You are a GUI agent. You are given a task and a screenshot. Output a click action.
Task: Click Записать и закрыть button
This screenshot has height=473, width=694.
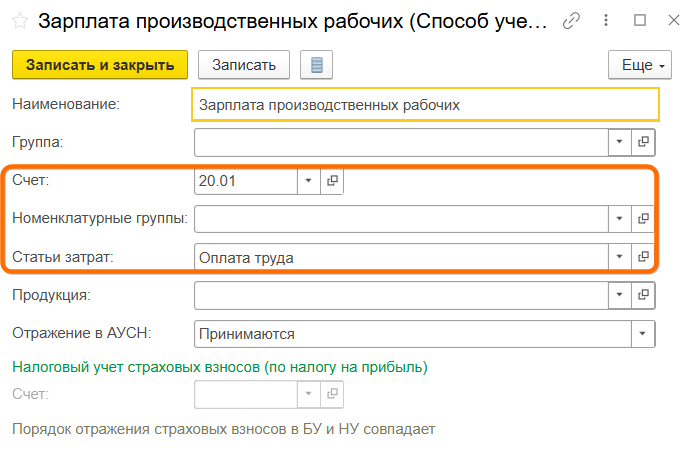click(100, 65)
